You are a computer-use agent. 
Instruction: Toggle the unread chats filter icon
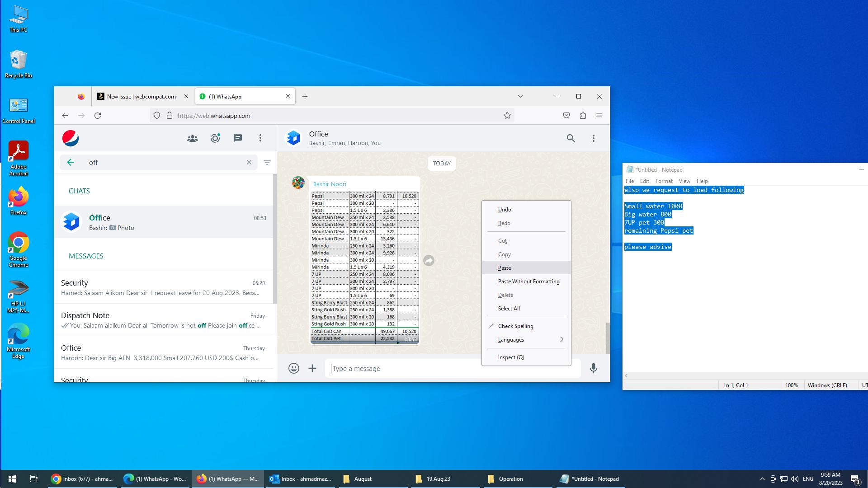click(x=267, y=163)
